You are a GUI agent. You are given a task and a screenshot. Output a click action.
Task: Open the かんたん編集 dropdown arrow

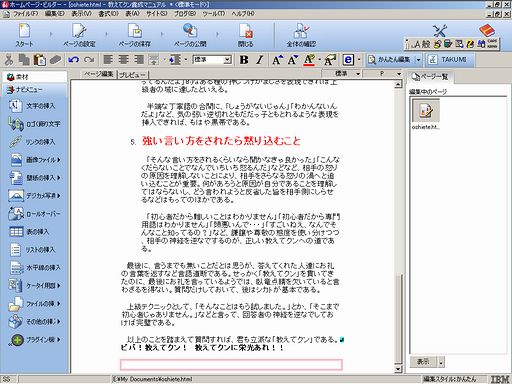point(418,60)
